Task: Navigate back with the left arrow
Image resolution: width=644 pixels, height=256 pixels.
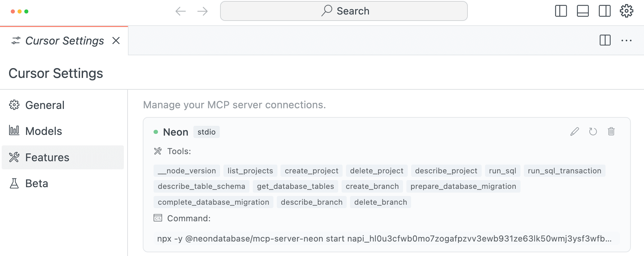Action: coord(181,11)
